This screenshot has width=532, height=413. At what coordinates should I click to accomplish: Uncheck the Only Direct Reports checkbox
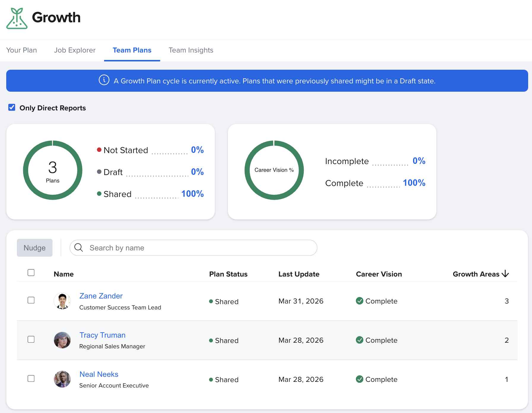pyautogui.click(x=12, y=107)
